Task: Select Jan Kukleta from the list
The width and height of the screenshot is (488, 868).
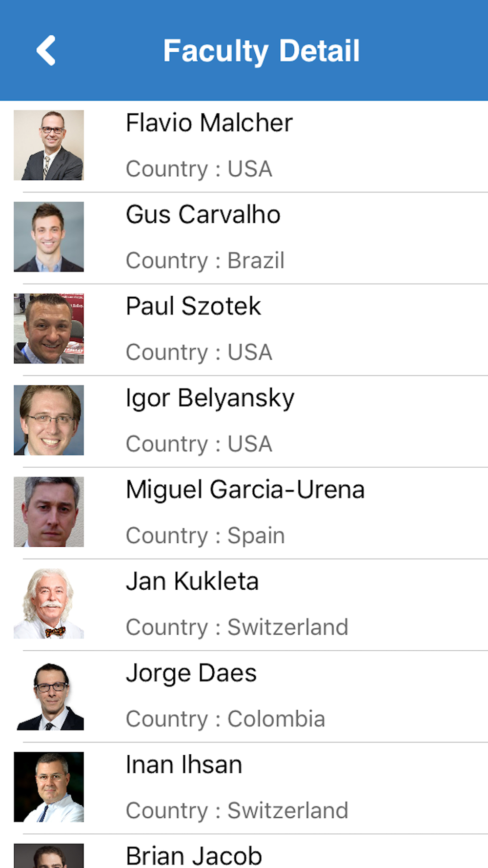Action: click(244, 605)
